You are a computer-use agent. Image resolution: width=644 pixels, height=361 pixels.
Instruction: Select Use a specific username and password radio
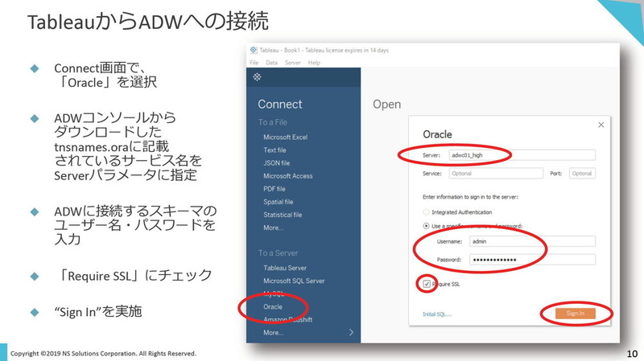(426, 226)
